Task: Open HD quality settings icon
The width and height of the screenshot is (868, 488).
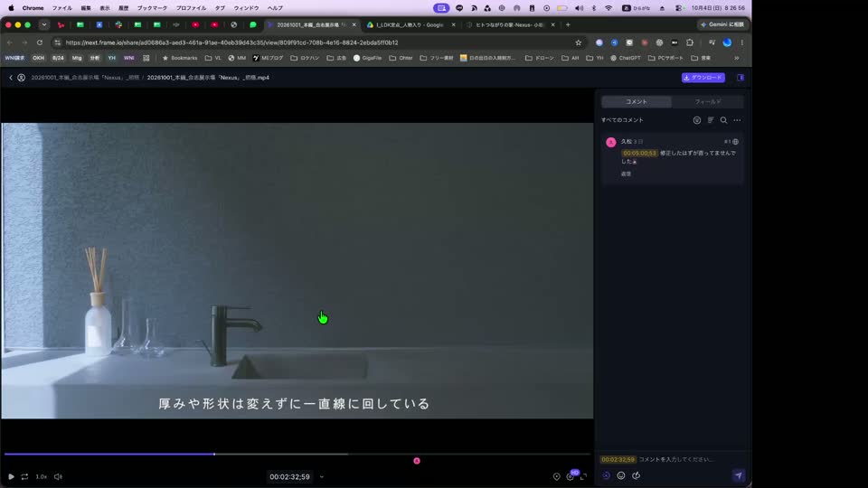Action: [571, 476]
